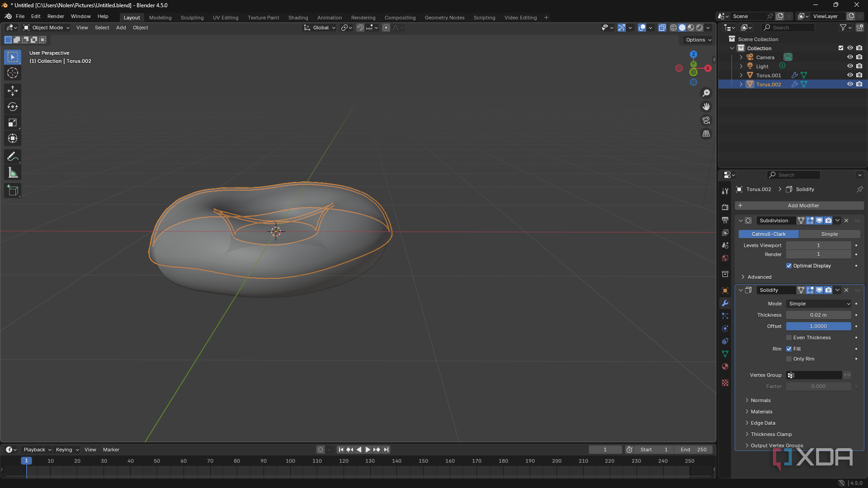Viewport: 868px width, 488px height.
Task: Open the Solidify Mode Simple dropdown
Action: [x=819, y=304]
